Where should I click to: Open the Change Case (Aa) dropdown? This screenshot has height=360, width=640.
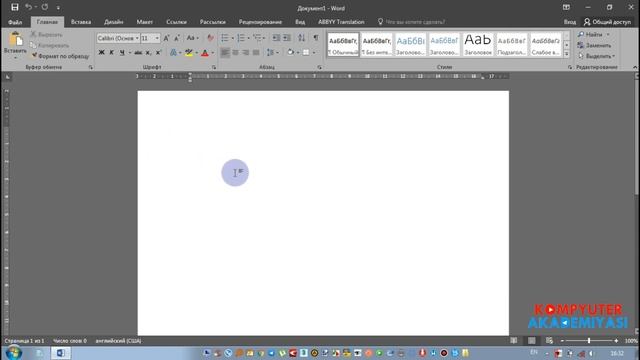tap(192, 38)
